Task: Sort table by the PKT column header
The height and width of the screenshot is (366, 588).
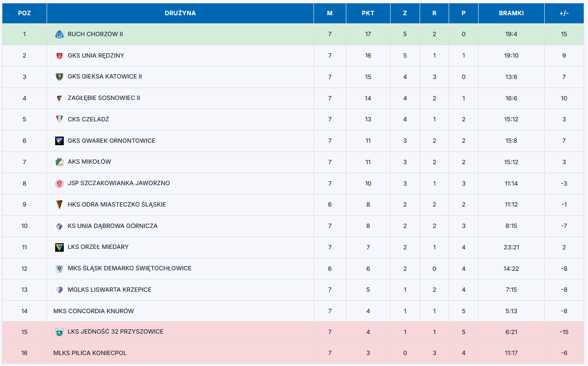Action: point(368,13)
